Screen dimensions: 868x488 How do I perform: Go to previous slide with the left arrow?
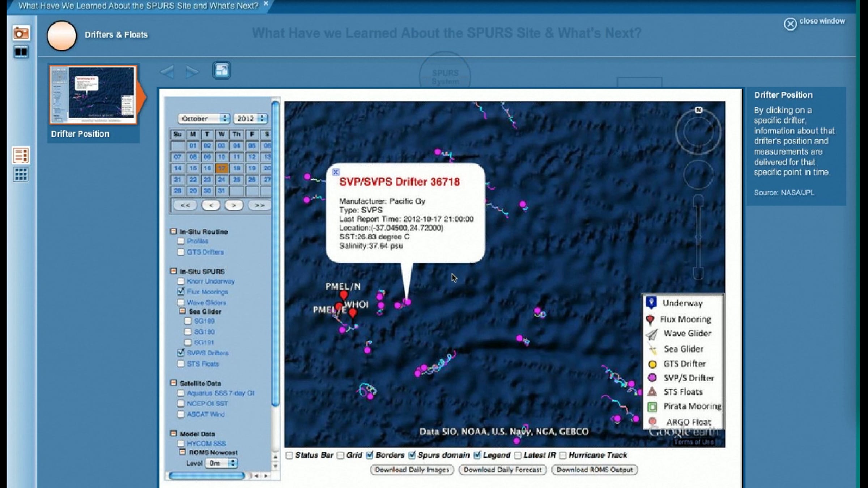coord(167,72)
